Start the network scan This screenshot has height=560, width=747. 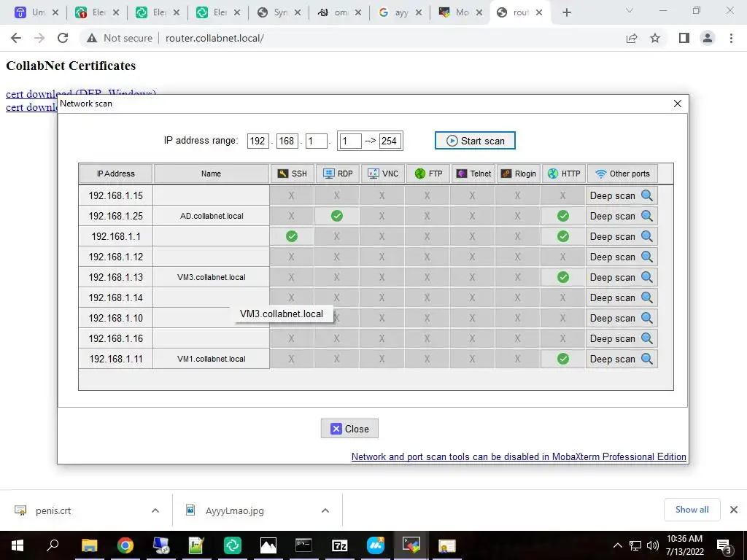pos(475,141)
